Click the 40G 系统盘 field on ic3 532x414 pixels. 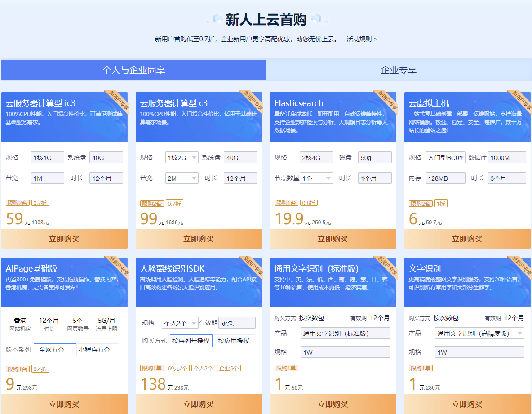click(106, 157)
